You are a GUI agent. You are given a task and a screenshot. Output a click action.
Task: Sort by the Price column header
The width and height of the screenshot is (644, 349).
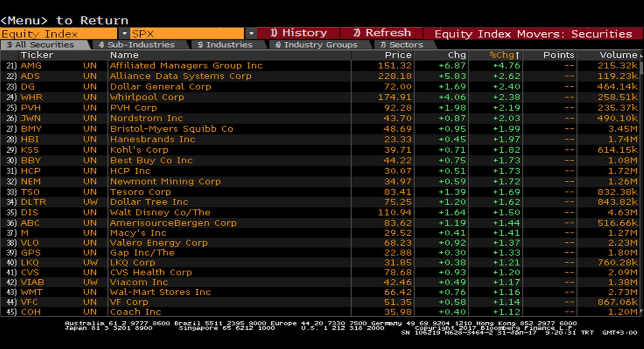[x=398, y=55]
